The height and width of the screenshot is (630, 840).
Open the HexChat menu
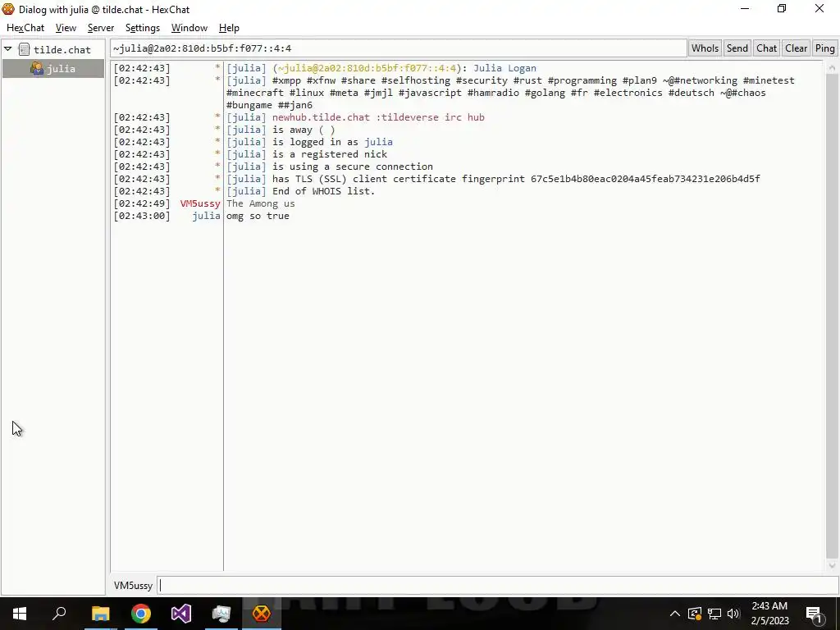point(25,28)
